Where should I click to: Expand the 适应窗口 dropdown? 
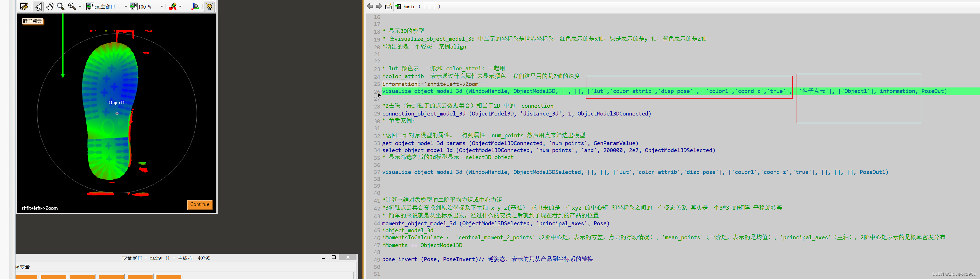(126, 7)
